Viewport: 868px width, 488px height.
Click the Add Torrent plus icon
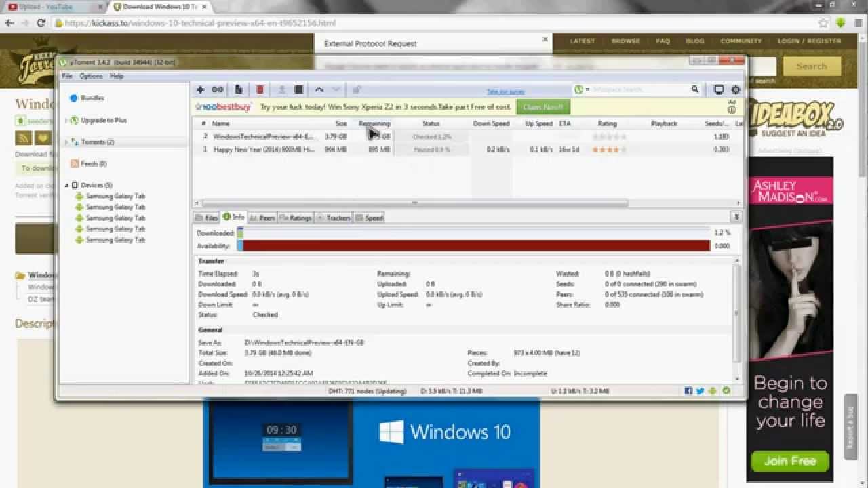200,89
